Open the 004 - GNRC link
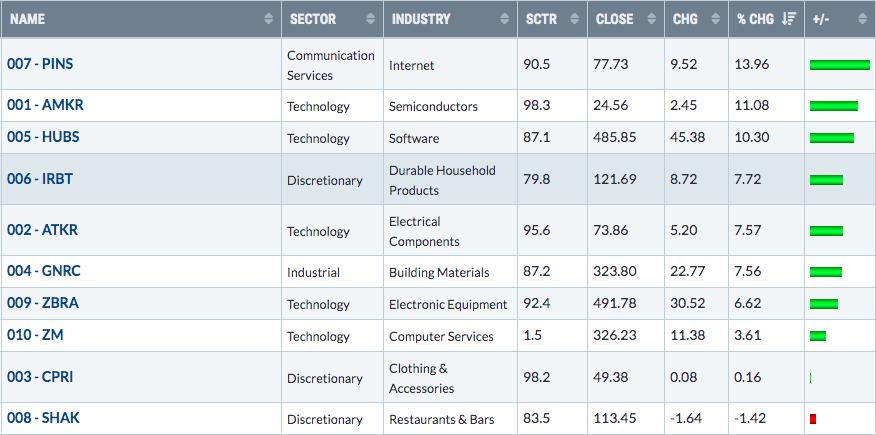This screenshot has height=435, width=876. tap(44, 271)
